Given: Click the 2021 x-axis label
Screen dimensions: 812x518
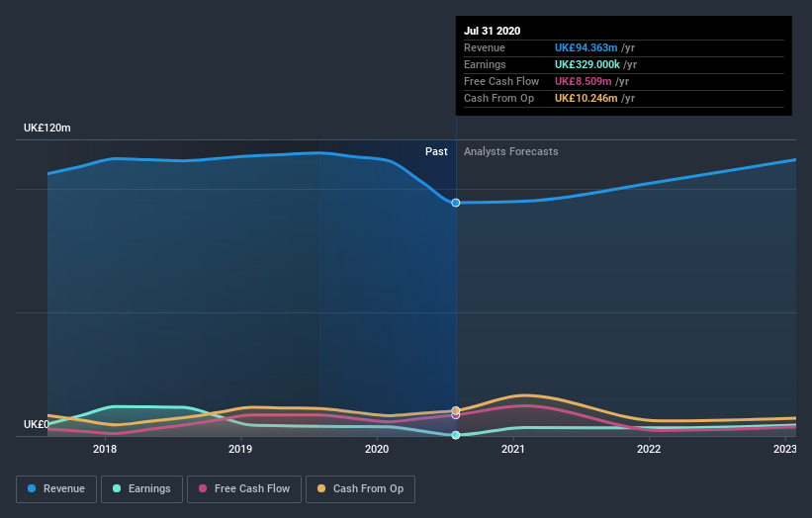Looking at the screenshot, I should coord(512,449).
